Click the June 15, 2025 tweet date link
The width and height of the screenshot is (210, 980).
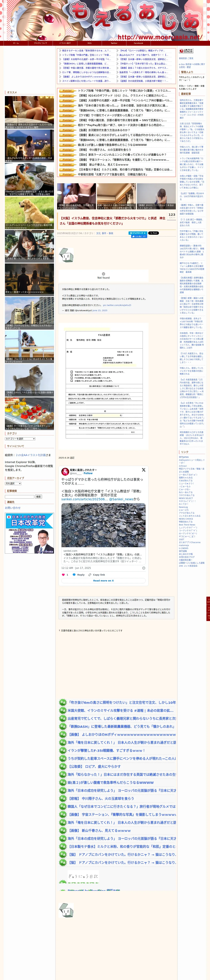click(100, 310)
